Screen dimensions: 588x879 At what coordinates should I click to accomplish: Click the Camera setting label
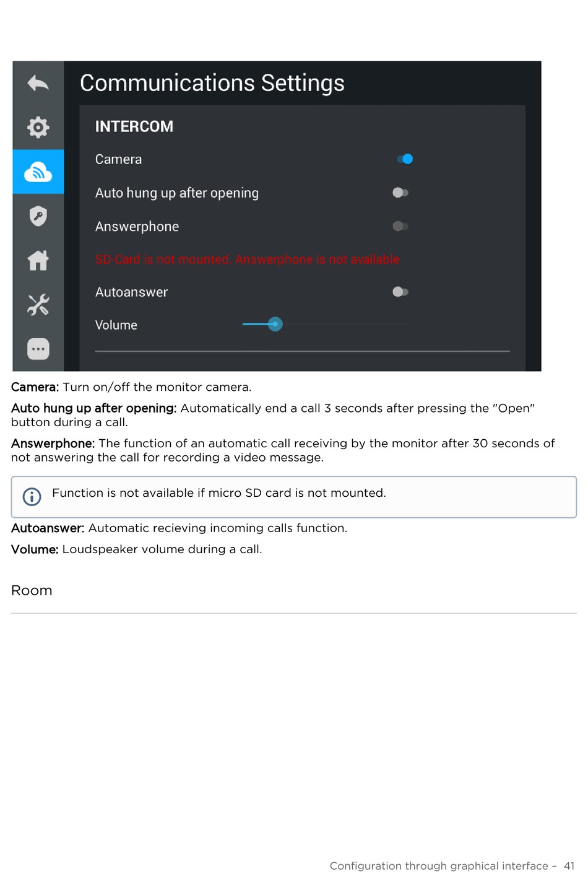point(118,159)
